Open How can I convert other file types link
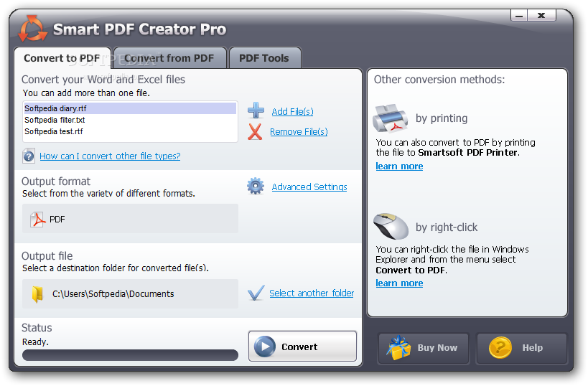Image resolution: width=588 pixels, height=386 pixels. coord(110,156)
